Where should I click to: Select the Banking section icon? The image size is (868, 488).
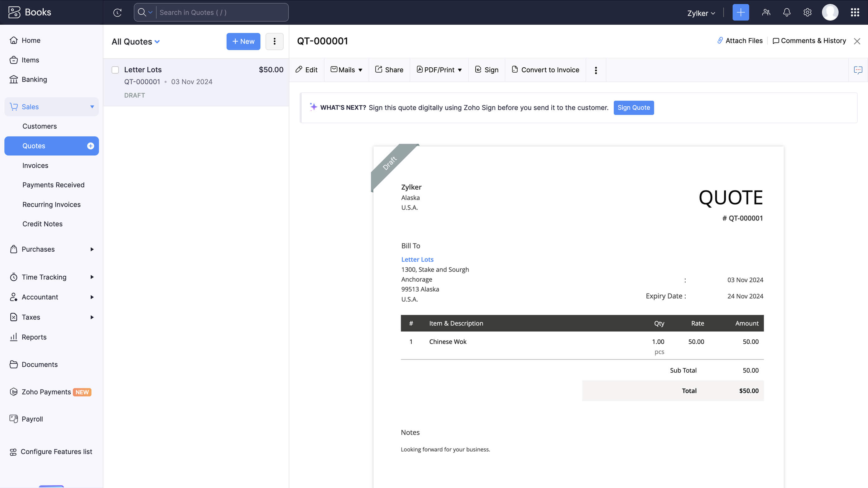tap(14, 79)
